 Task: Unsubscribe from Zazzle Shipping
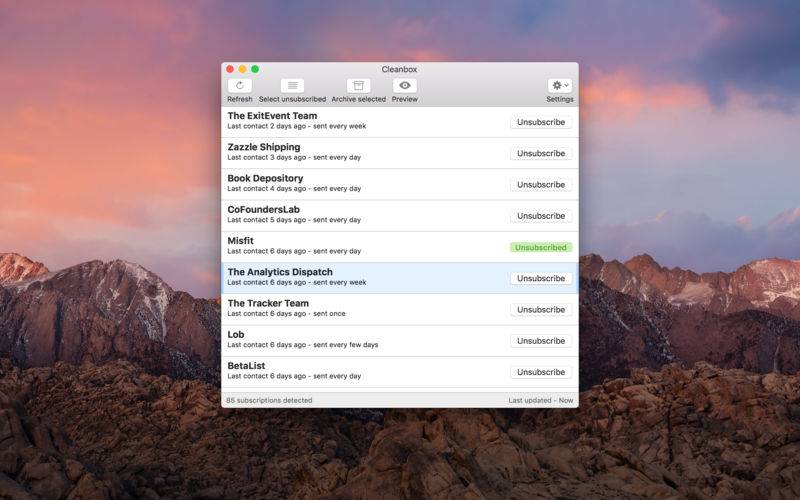pos(541,154)
